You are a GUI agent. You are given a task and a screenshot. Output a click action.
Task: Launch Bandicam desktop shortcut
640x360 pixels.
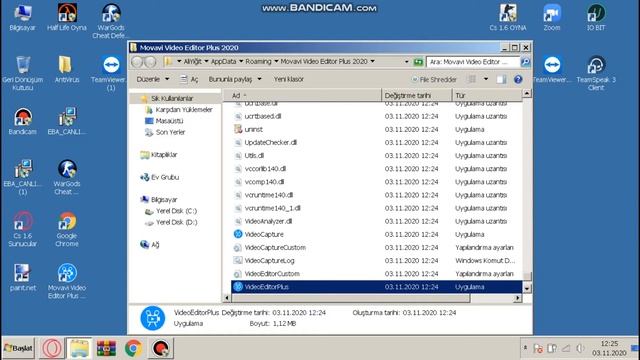(22, 122)
